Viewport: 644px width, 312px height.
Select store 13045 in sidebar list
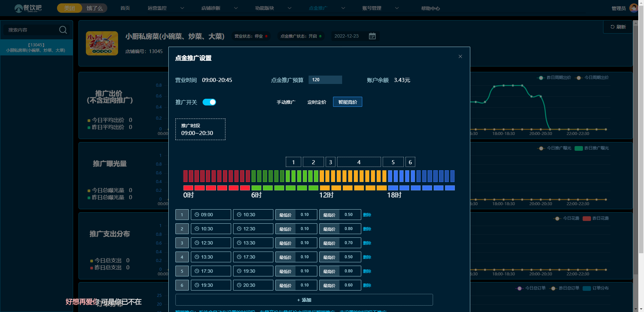[36, 47]
